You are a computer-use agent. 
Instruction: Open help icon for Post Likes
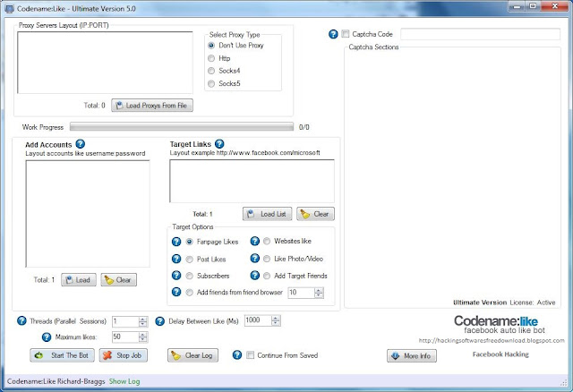(176, 259)
